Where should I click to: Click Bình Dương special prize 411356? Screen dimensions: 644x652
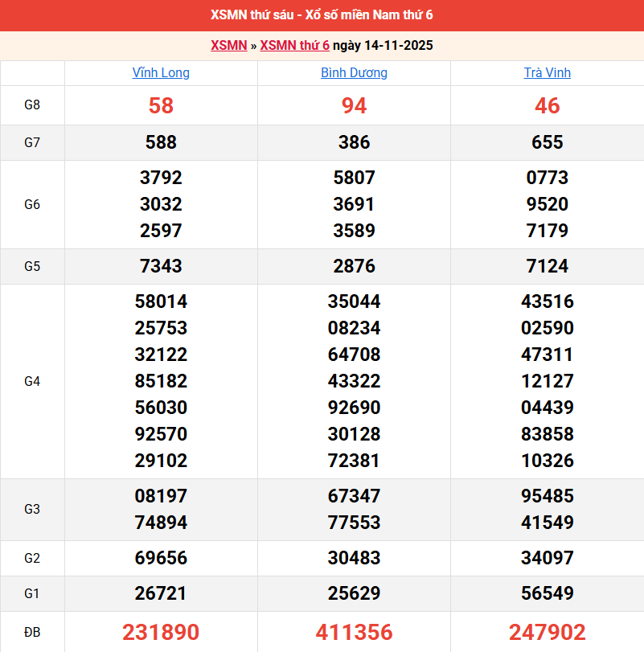point(354,632)
